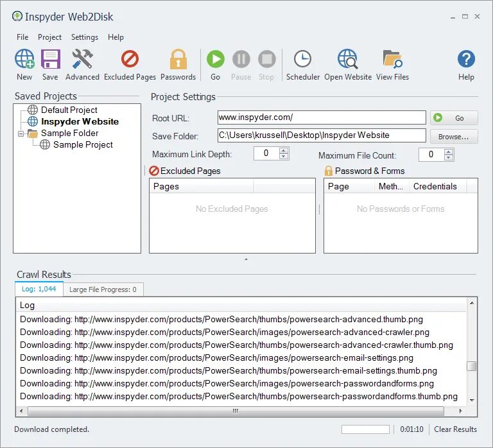Click Clear Results in status bar
The width and height of the screenshot is (493, 448).
(x=455, y=429)
